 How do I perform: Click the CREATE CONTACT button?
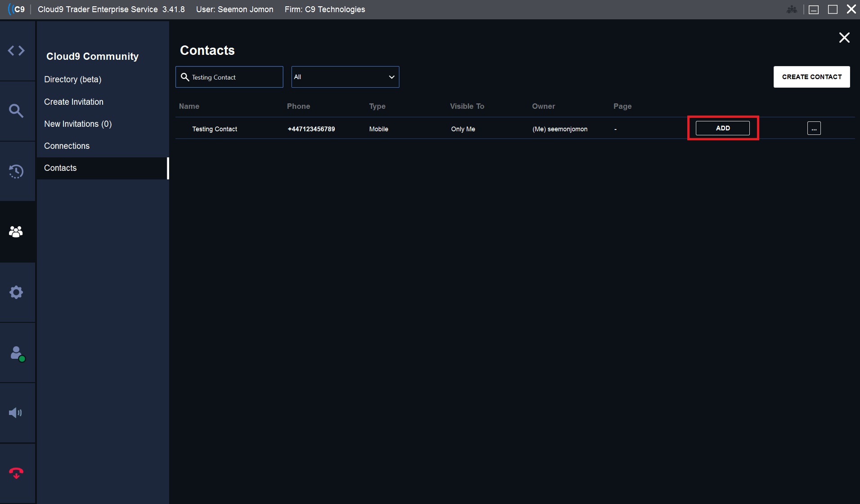click(811, 77)
